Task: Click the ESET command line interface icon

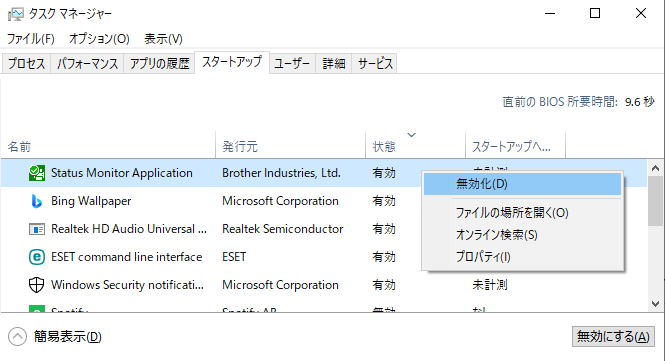Action: [37, 257]
